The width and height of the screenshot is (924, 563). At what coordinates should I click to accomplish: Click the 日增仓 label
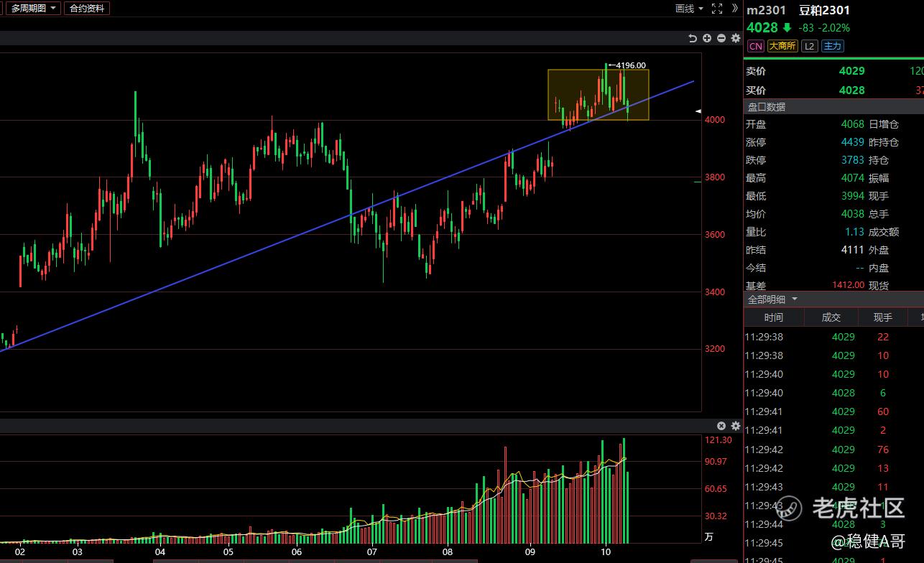click(x=884, y=124)
